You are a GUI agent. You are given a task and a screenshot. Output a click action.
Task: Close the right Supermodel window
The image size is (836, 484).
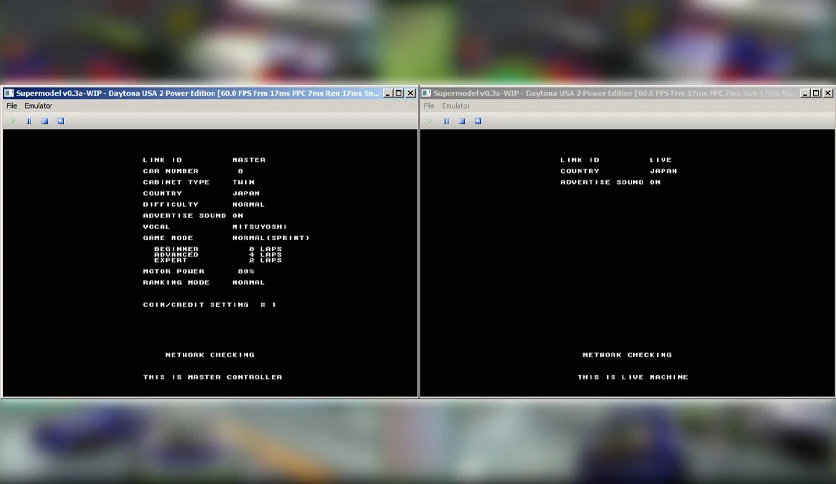[x=828, y=93]
